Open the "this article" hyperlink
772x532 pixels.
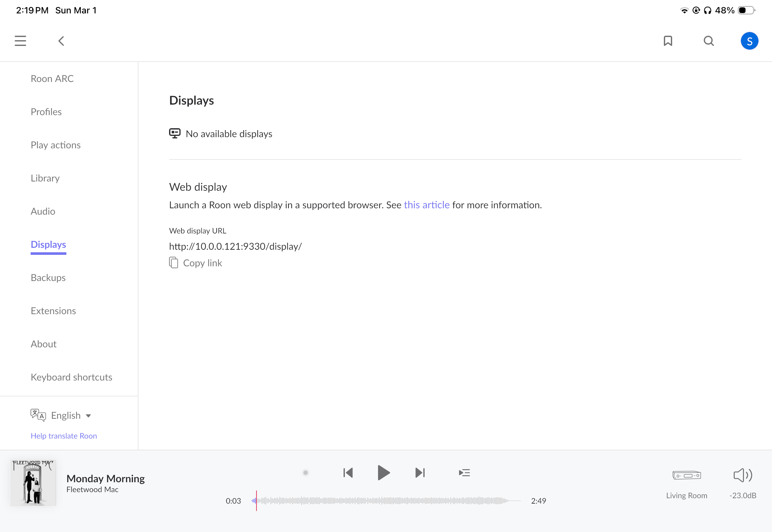[x=427, y=205]
